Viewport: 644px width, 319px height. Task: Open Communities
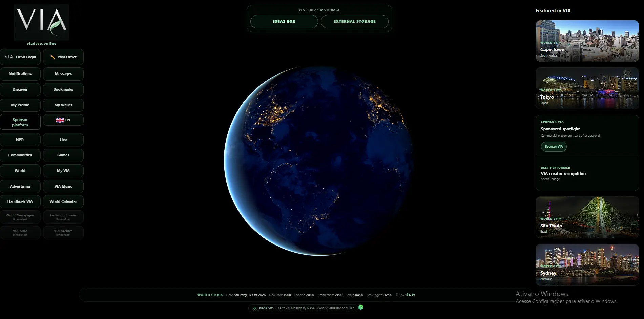(20, 155)
